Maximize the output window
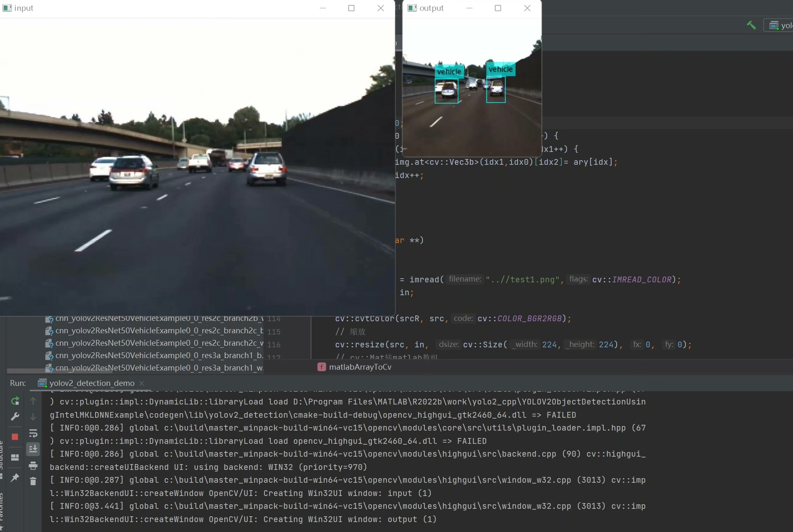Screen dimensions: 793x532 [498, 8]
